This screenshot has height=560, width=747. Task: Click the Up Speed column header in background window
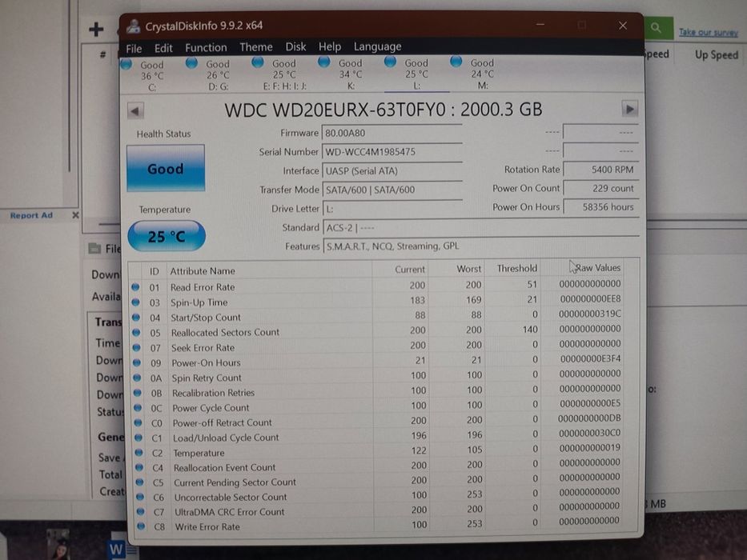click(x=717, y=55)
